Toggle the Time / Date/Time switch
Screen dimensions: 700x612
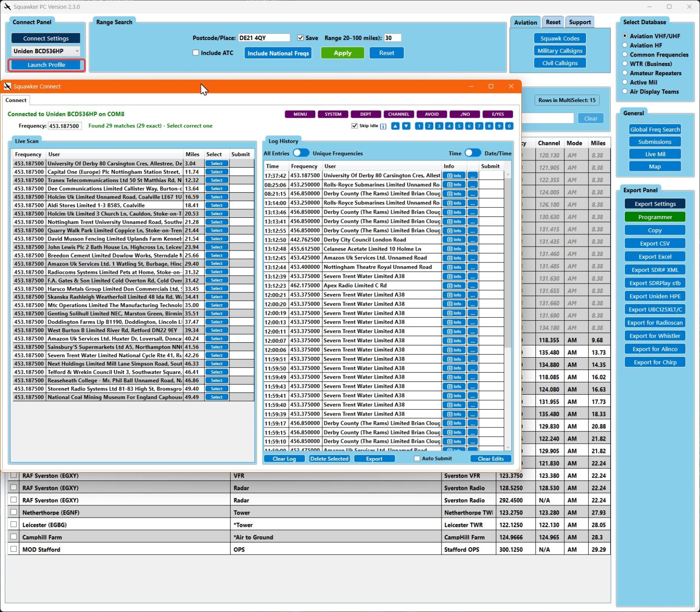point(473,153)
